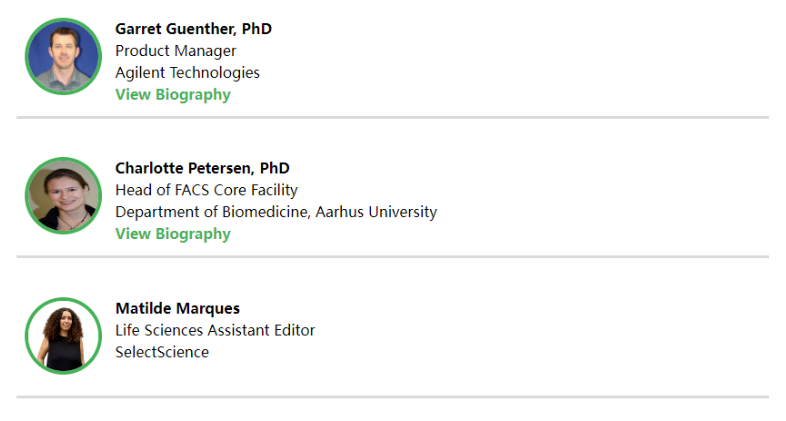This screenshot has height=421, width=786.
Task: Click Garret Guenther's profile photo
Action: [63, 56]
